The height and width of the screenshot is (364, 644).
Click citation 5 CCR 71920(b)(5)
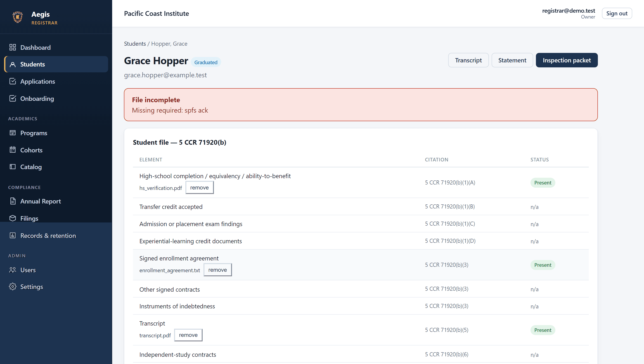click(x=447, y=330)
